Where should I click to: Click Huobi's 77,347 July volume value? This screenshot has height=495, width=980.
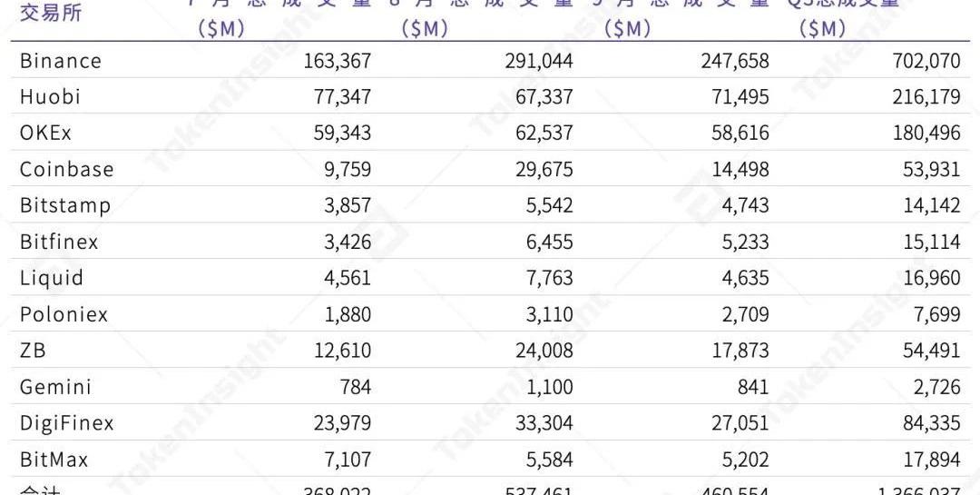[x=342, y=97]
